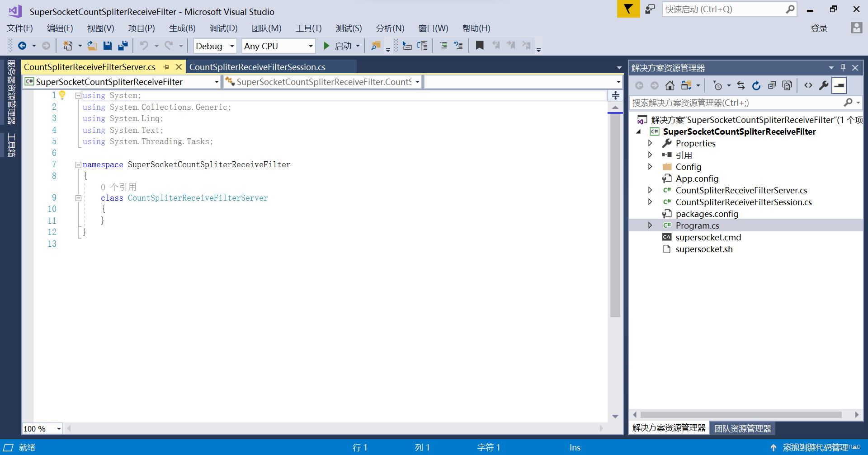868x455 pixels.
Task: Open the empty member navigation dropdown
Action: pos(523,82)
